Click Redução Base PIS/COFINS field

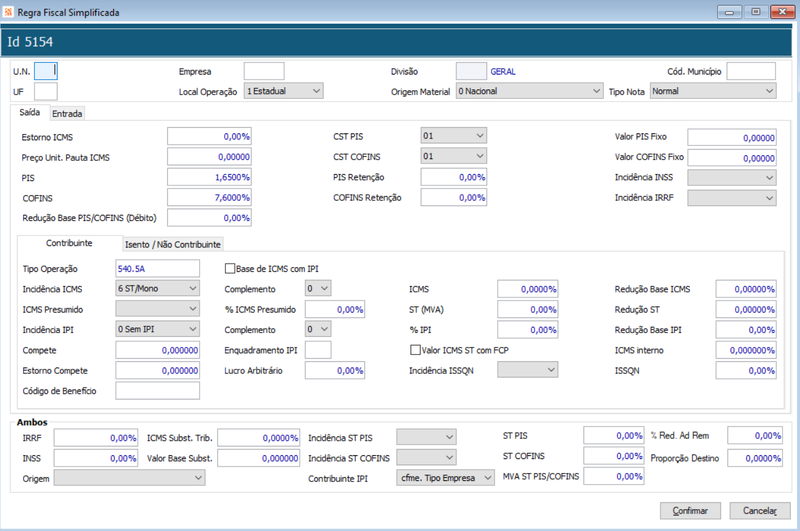(209, 218)
